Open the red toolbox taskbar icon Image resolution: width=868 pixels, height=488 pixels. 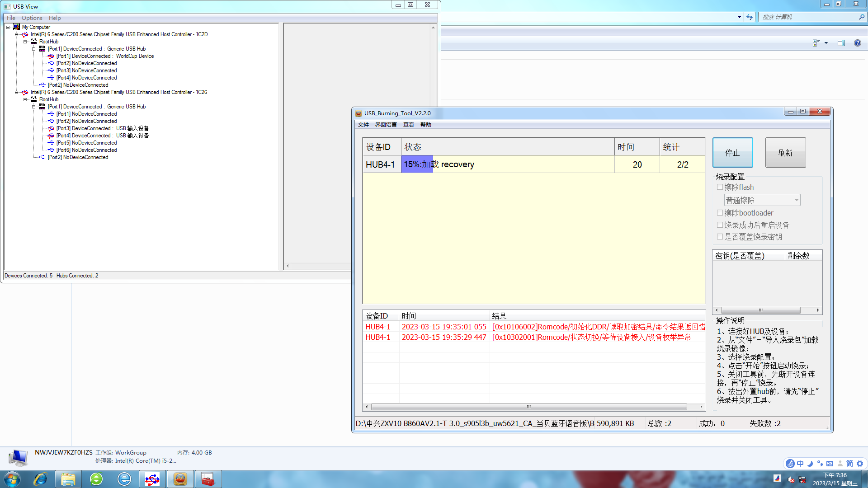pyautogui.click(x=208, y=479)
